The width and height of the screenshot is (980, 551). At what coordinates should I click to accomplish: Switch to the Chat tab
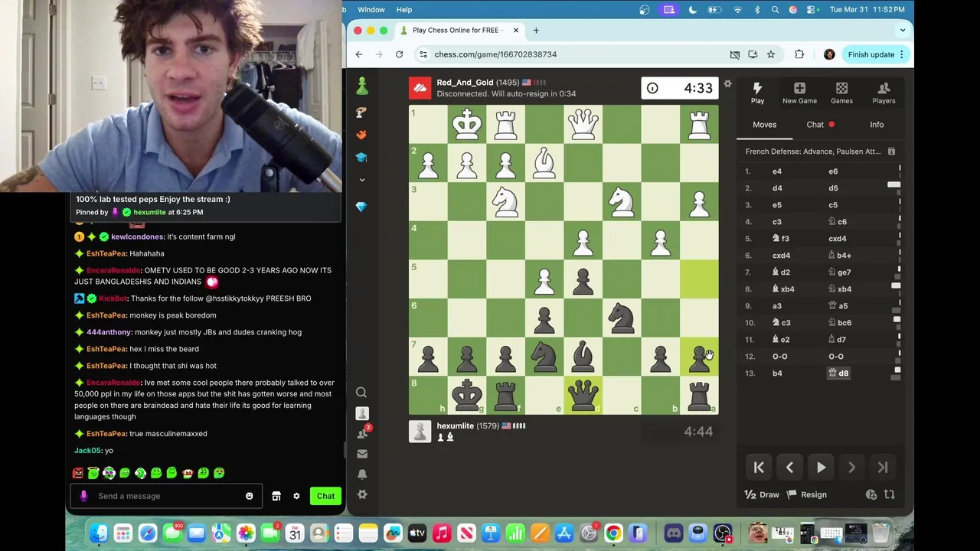point(815,125)
